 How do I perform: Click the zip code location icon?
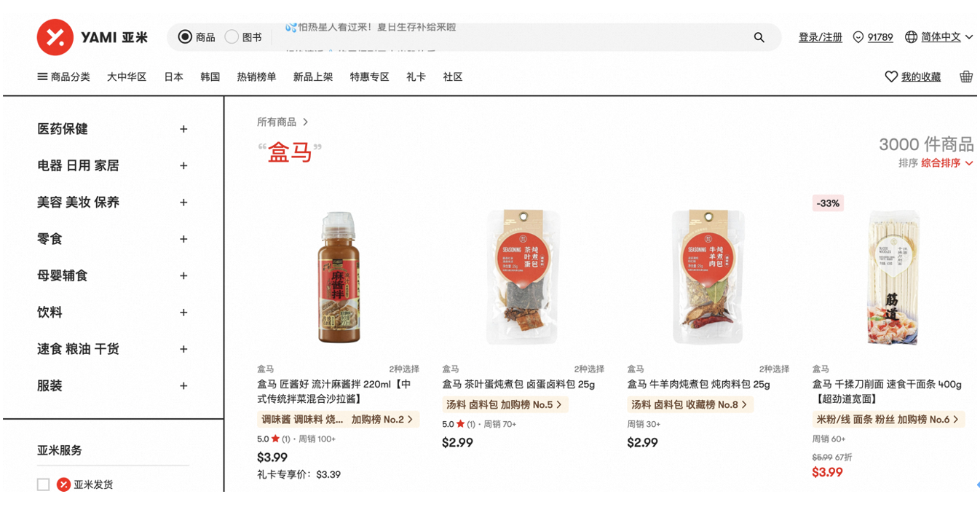coord(858,37)
